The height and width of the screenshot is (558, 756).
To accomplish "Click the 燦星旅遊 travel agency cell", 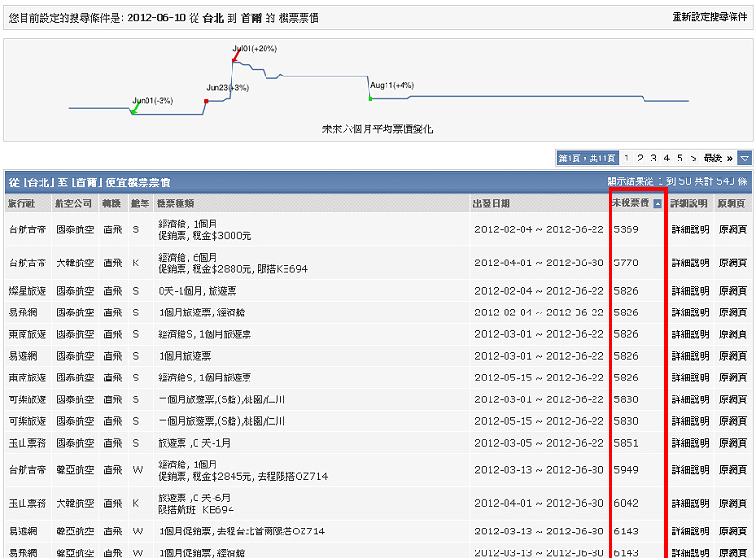I will pyautogui.click(x=27, y=291).
